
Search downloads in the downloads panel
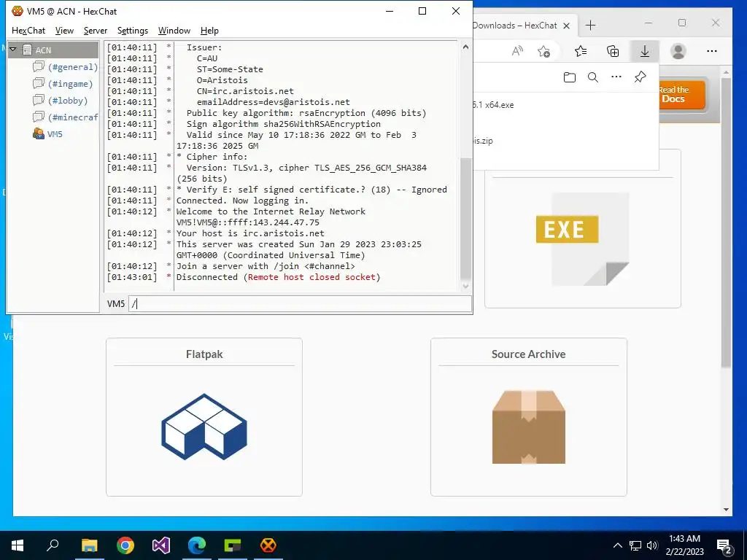click(592, 77)
